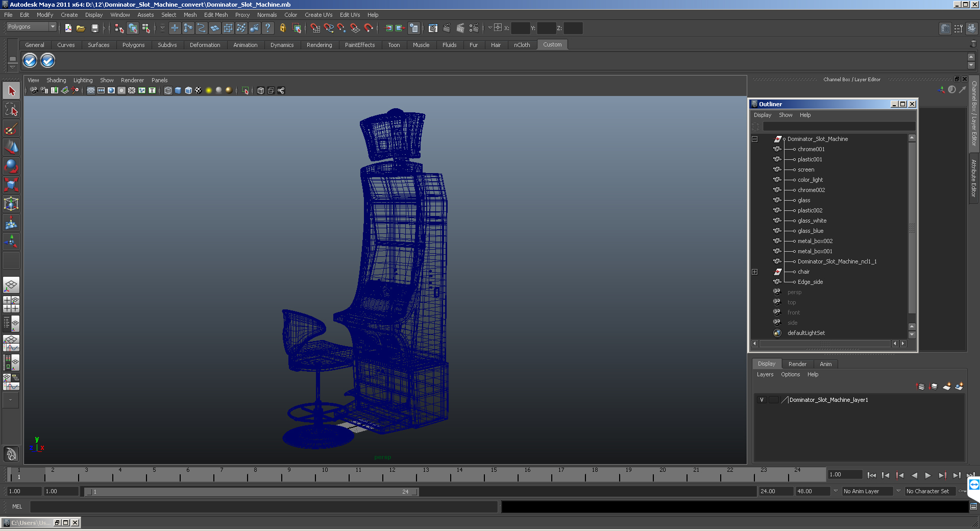Select the arrow Select tool in toolbox
The image size is (980, 531).
coord(11,91)
